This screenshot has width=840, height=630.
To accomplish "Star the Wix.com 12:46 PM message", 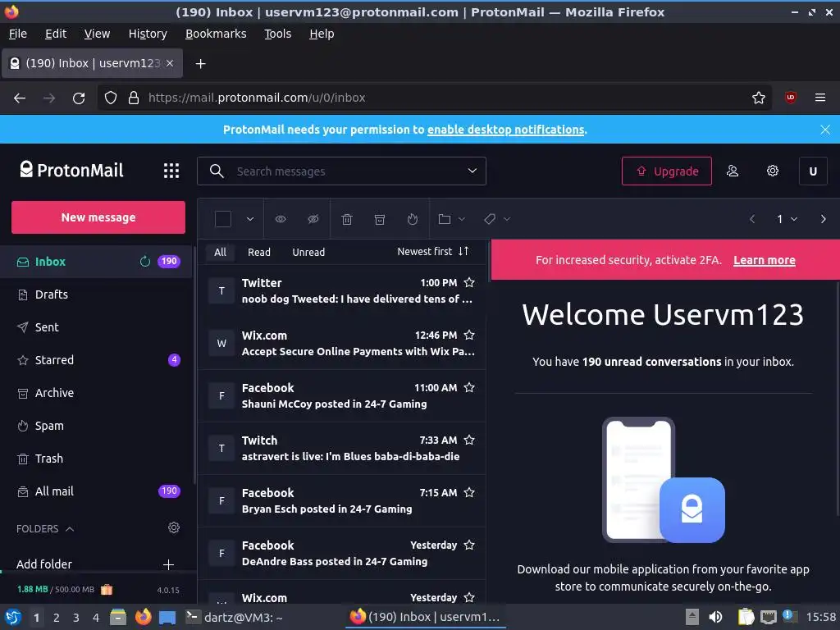I will tap(469, 335).
